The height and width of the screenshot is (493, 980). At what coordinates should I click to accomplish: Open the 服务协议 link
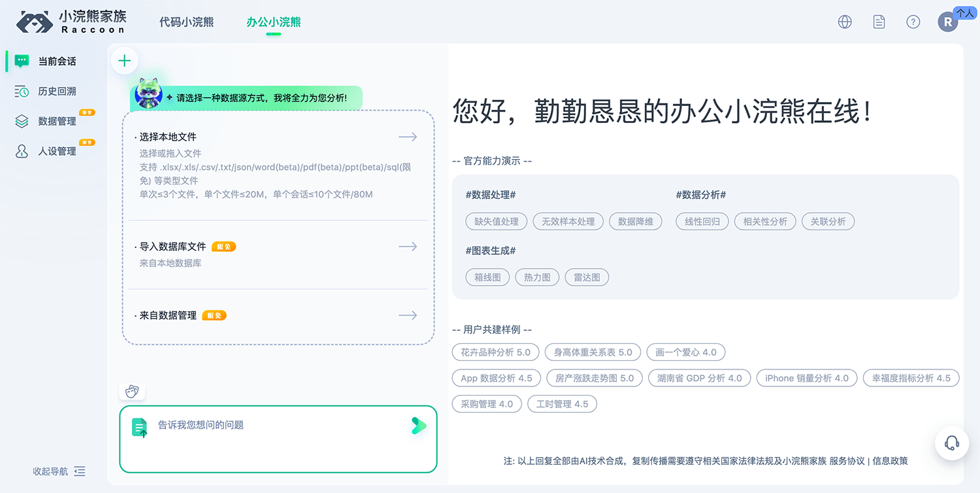[x=829, y=461]
